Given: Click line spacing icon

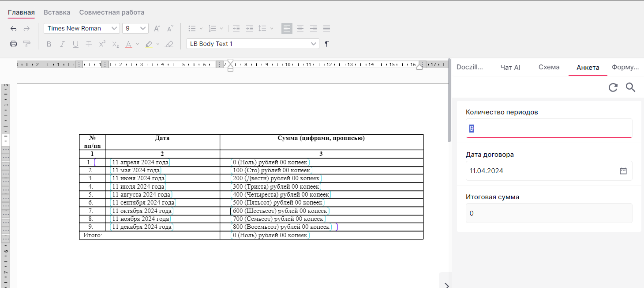Looking at the screenshot, I should [262, 28].
